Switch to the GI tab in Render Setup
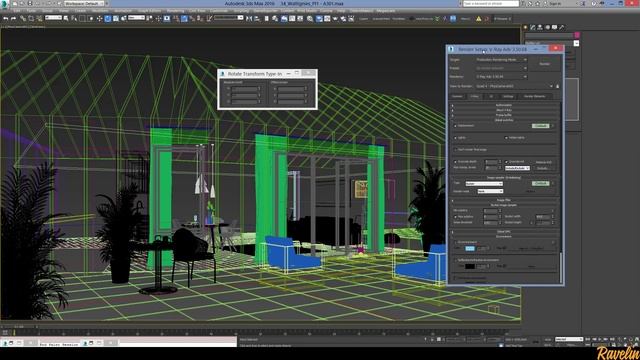 click(491, 96)
